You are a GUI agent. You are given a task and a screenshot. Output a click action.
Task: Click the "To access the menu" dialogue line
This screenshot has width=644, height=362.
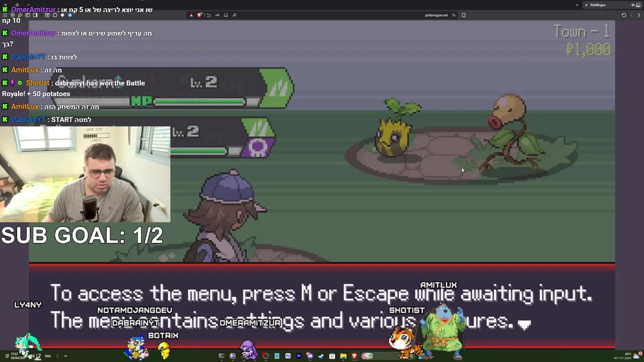pyautogui.click(x=321, y=294)
